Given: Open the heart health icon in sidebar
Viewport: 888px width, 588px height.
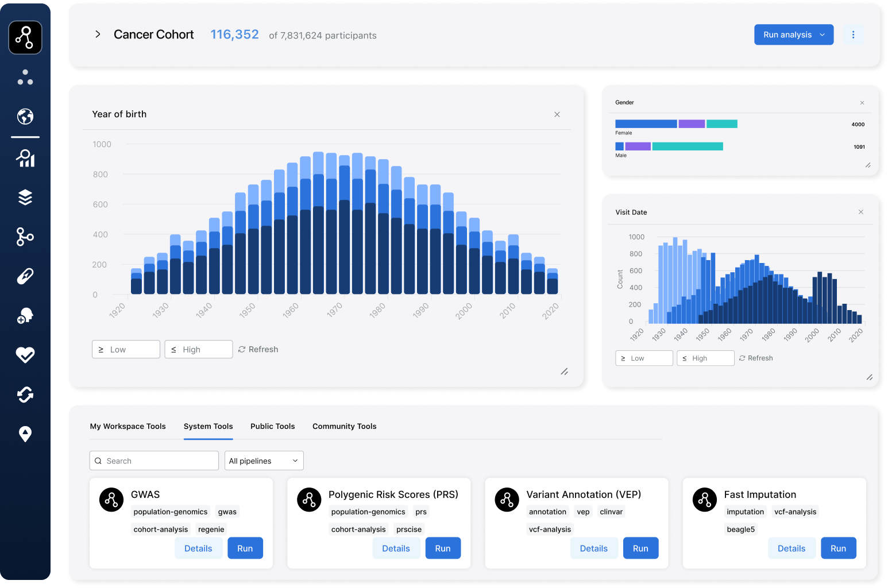Looking at the screenshot, I should click(25, 355).
